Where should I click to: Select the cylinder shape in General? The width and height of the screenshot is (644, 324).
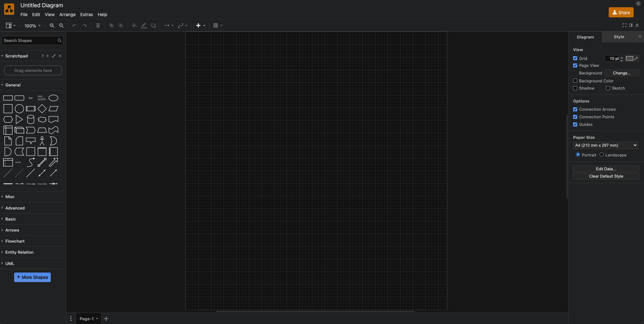point(31,120)
